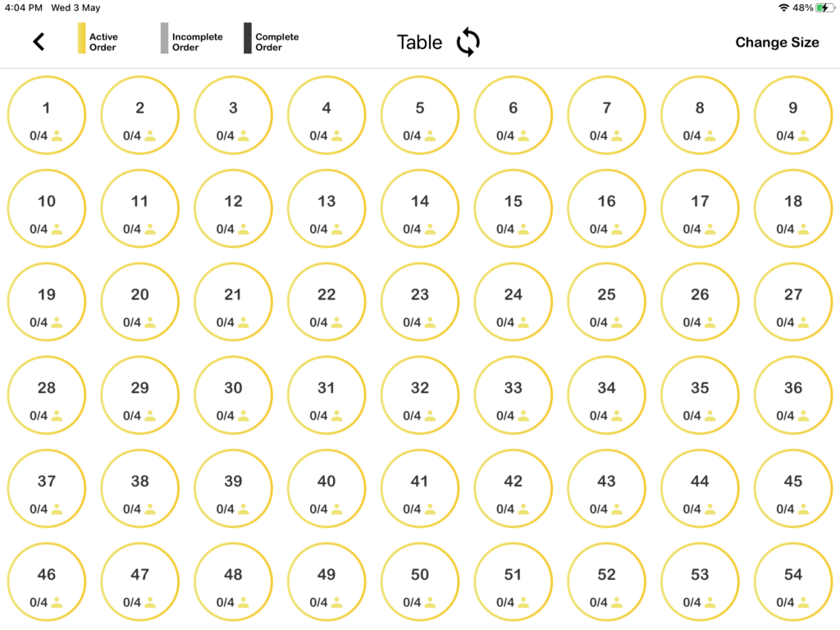Click the gray Incomplete Order swatch

(x=165, y=39)
